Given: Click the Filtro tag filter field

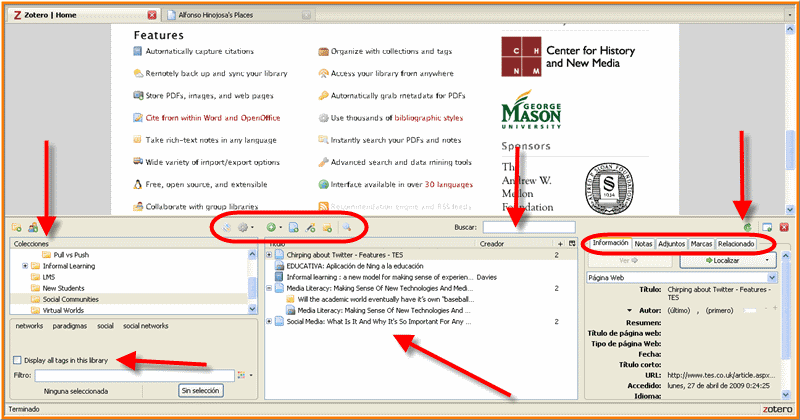Looking at the screenshot, I should [x=134, y=375].
